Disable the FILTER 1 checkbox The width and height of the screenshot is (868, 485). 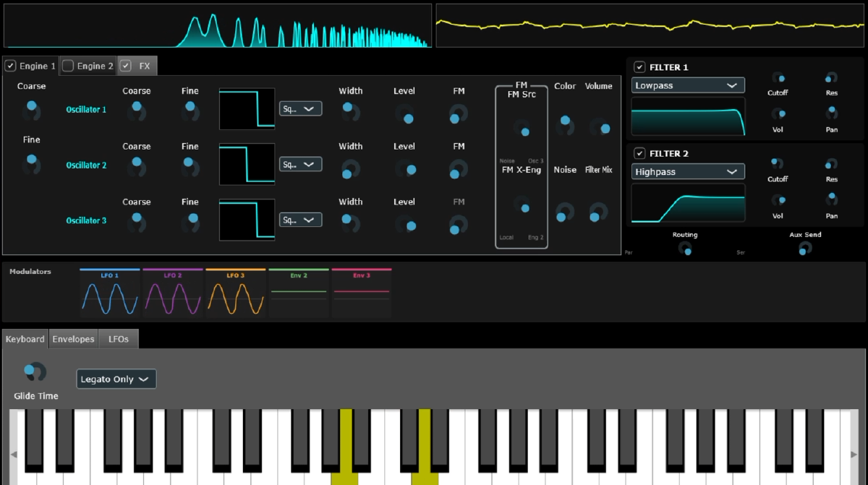[639, 67]
